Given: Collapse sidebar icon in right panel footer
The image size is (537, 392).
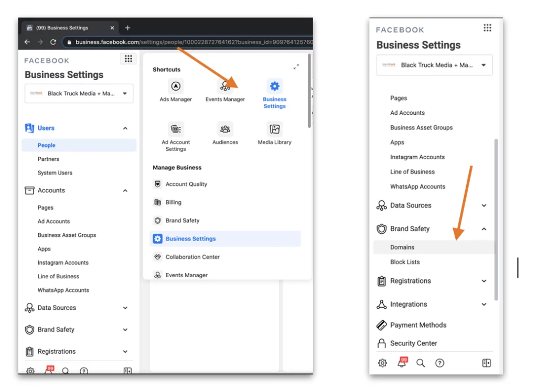Looking at the screenshot, I should [x=486, y=363].
